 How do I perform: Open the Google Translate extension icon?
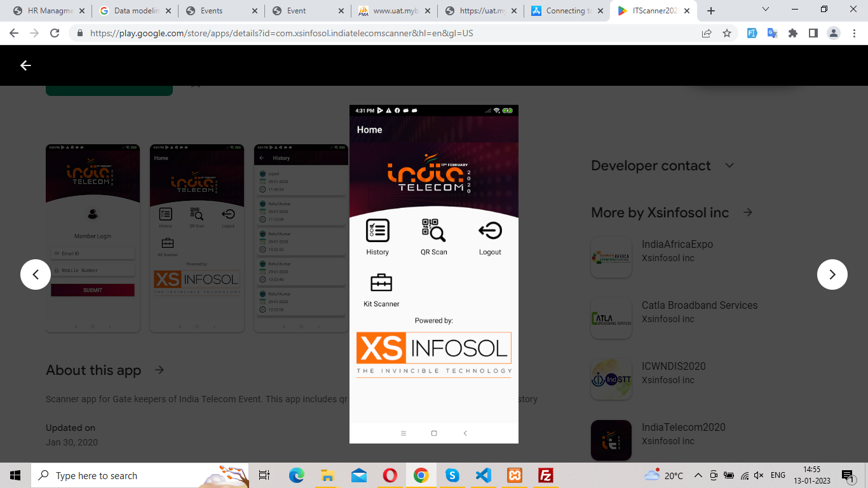click(772, 33)
